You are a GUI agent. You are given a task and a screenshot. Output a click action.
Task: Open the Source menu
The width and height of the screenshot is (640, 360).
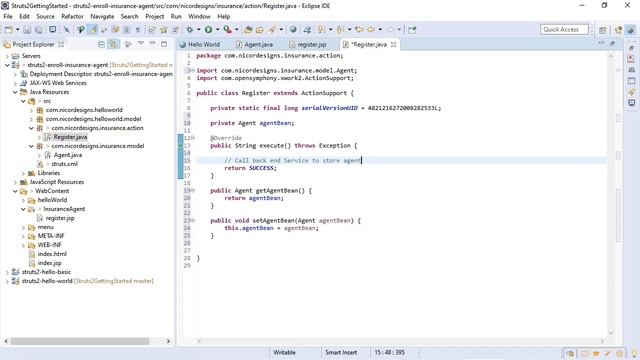(45, 16)
